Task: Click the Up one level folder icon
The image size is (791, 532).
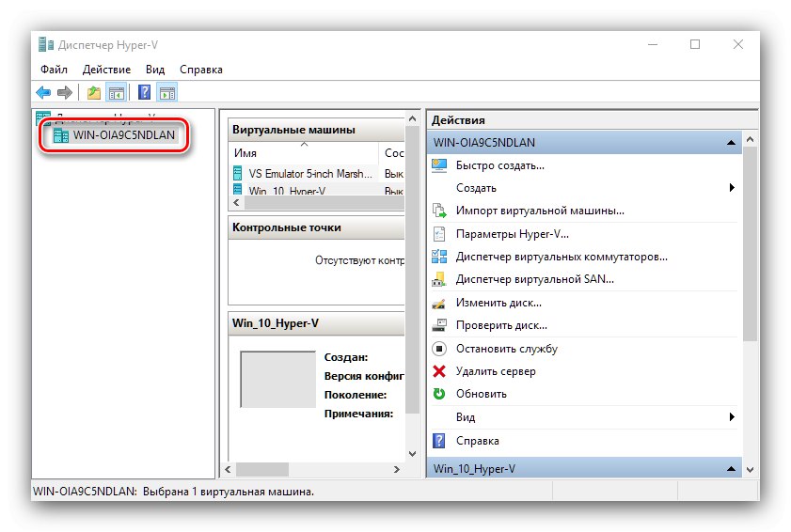Action: click(x=94, y=93)
